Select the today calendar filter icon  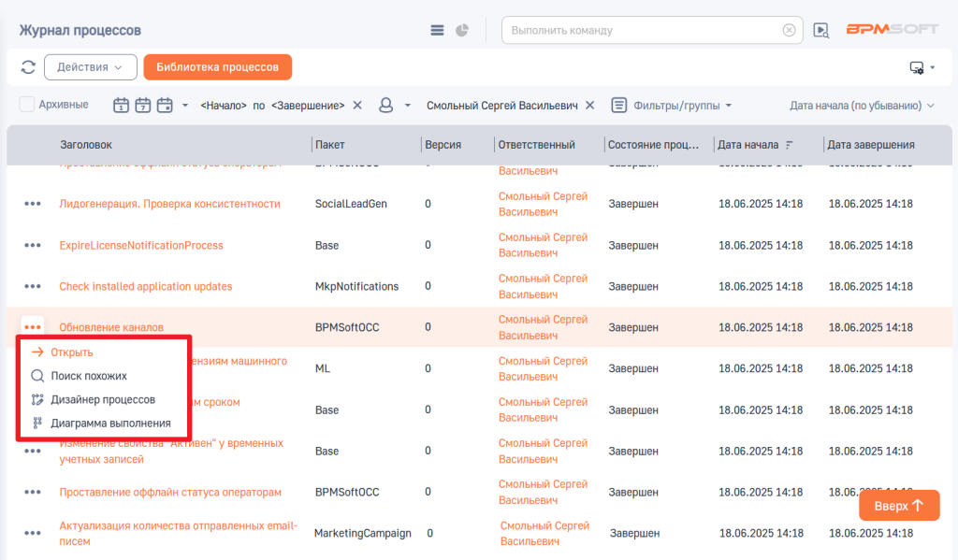121,105
